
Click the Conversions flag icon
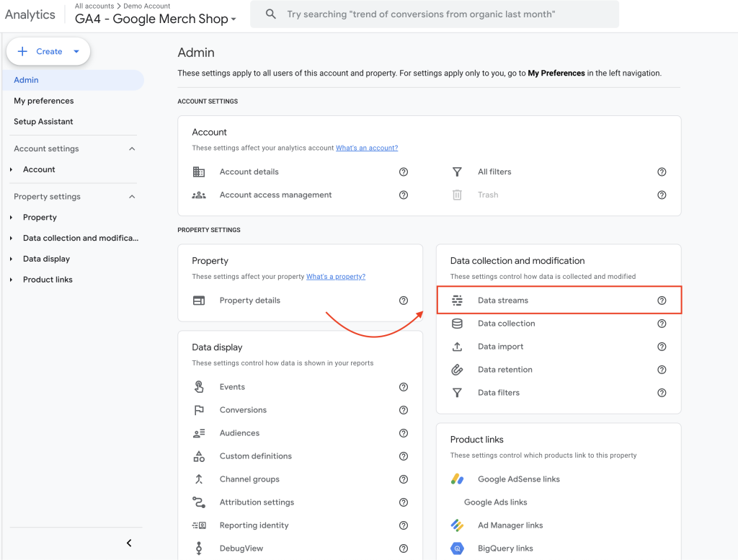pos(199,410)
